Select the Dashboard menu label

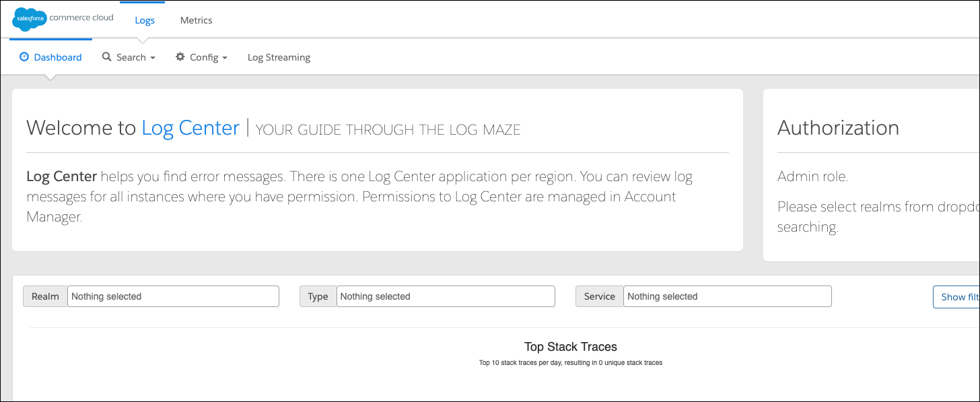tap(58, 57)
